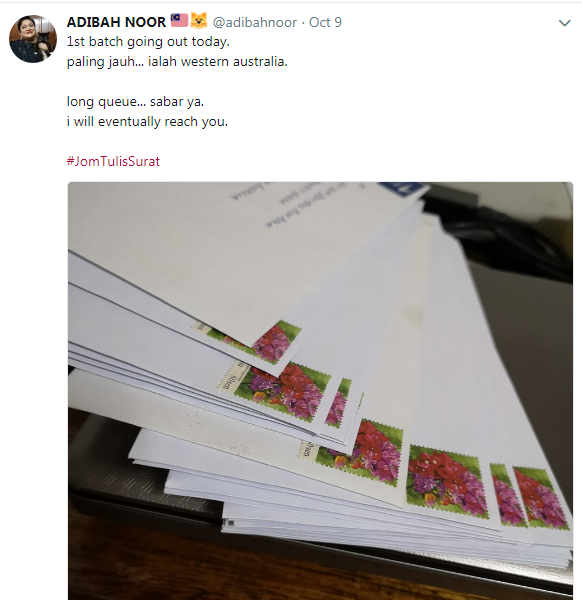The width and height of the screenshot is (582, 600).
Task: Click the rightmost flower stamp in photo
Action: [540, 497]
